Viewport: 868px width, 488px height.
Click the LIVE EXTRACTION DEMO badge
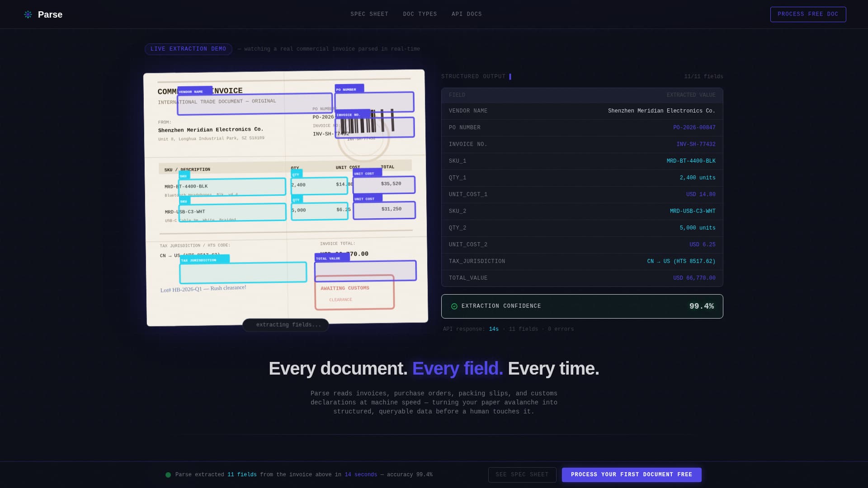(189, 49)
